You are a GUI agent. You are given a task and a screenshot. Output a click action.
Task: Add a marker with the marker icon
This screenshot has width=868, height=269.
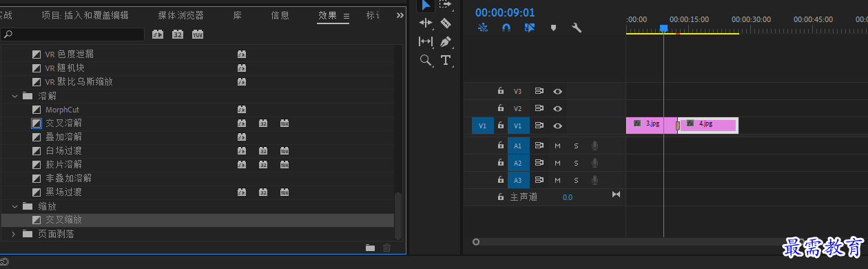point(552,28)
